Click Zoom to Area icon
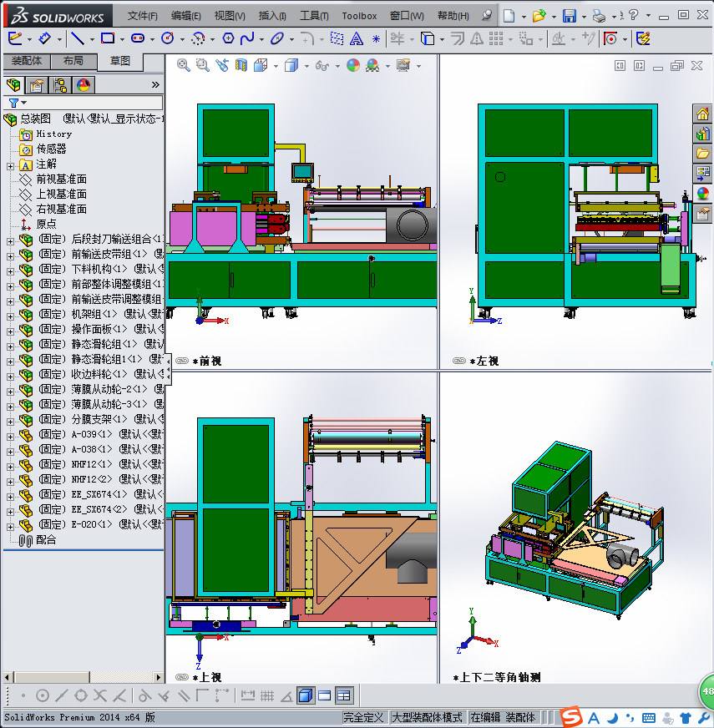The width and height of the screenshot is (714, 728). click(x=203, y=65)
